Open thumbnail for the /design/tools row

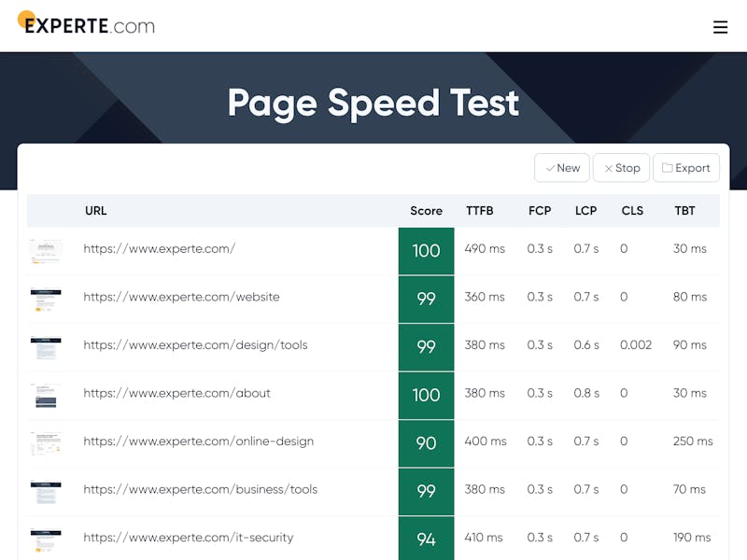46,347
